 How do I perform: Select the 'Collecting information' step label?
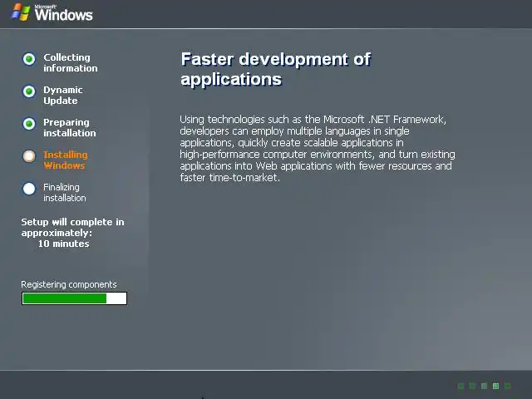tap(70, 63)
